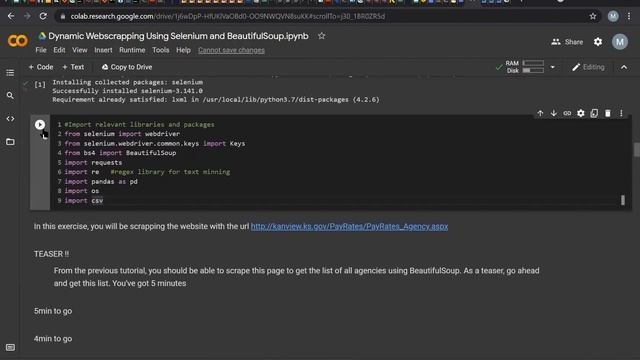This screenshot has height=360, width=640.
Task: Click the '4min to go' text
Action: pos(53,339)
